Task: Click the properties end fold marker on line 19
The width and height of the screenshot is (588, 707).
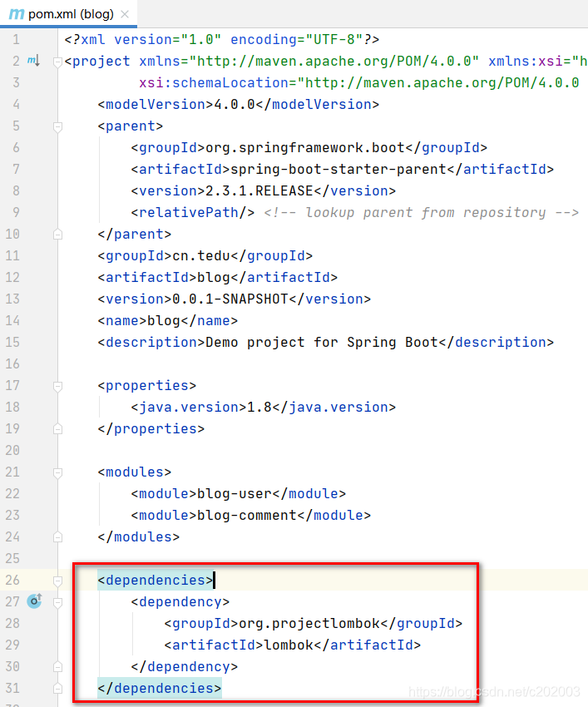Action: click(x=57, y=429)
